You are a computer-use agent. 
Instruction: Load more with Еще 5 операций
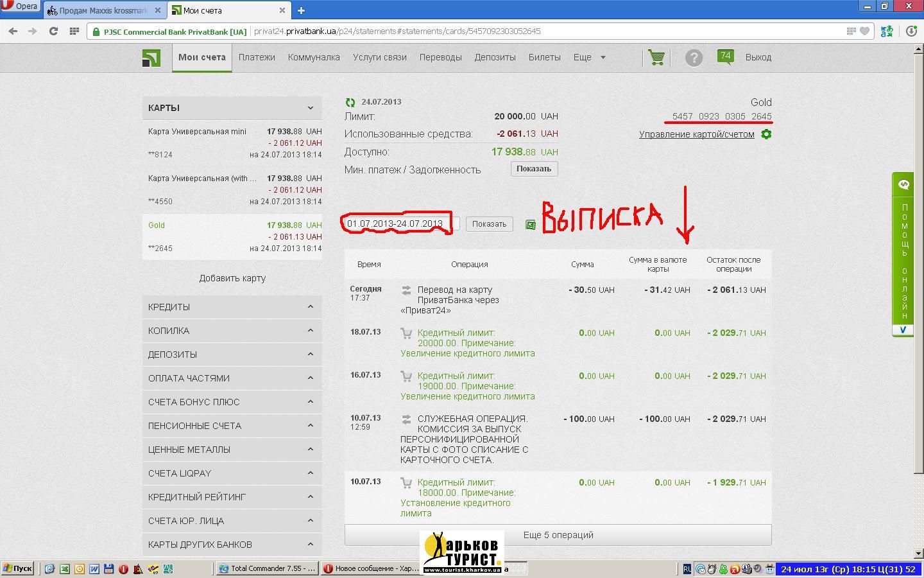point(558,535)
